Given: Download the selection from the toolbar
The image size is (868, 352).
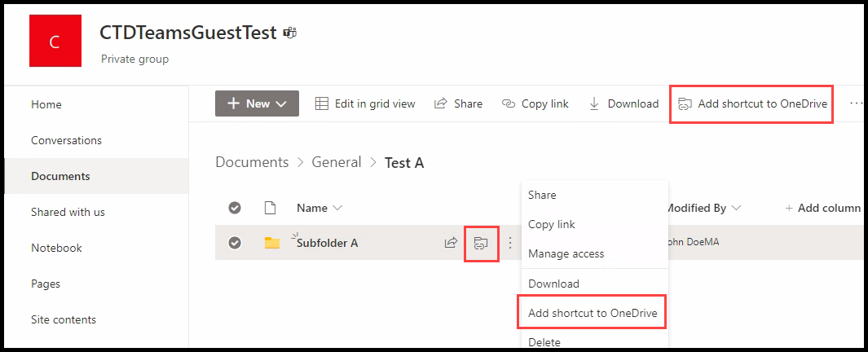Looking at the screenshot, I should point(594,103).
